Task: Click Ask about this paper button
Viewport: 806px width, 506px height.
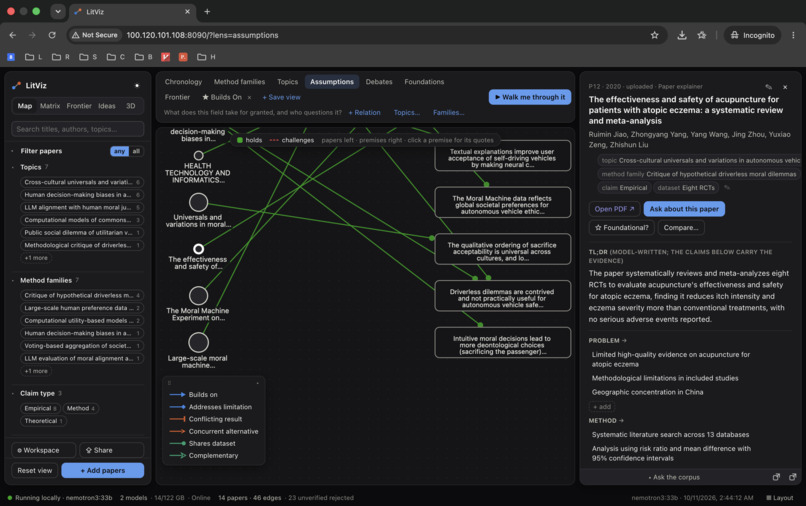Action: click(684, 209)
